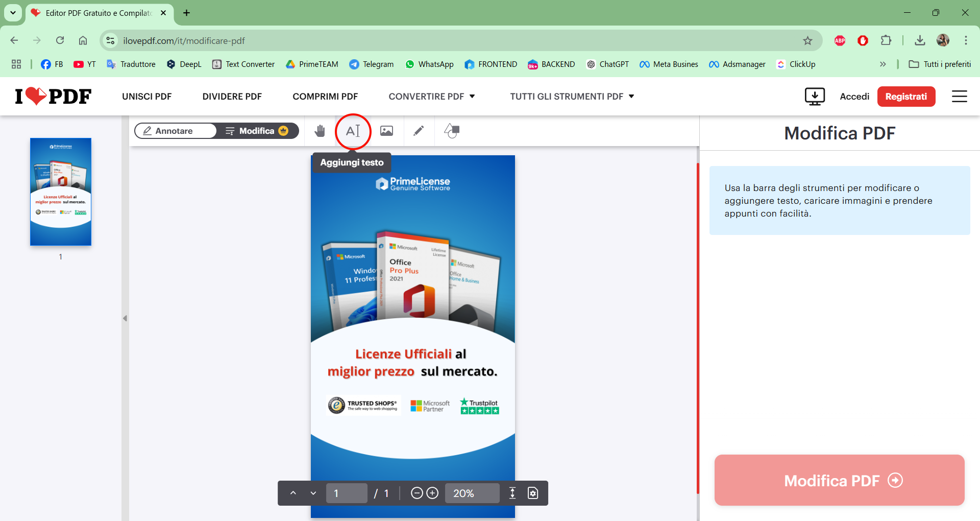Select the hand pan tool
980x521 pixels.
pos(320,131)
